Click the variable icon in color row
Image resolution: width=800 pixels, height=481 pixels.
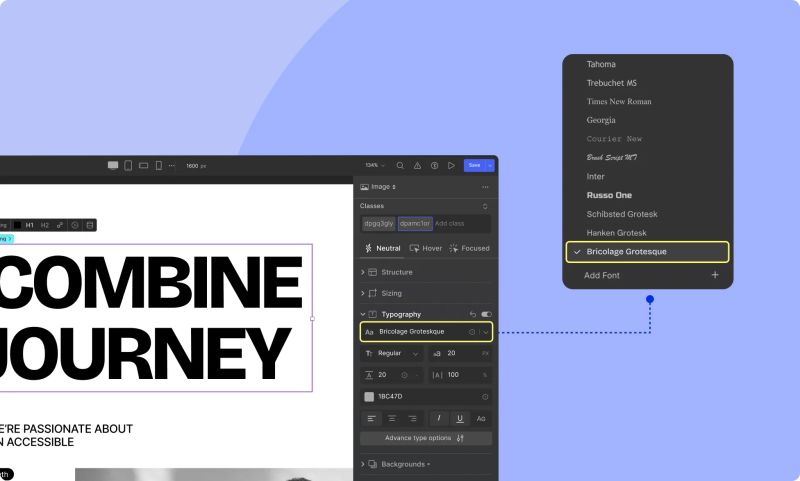tap(485, 397)
